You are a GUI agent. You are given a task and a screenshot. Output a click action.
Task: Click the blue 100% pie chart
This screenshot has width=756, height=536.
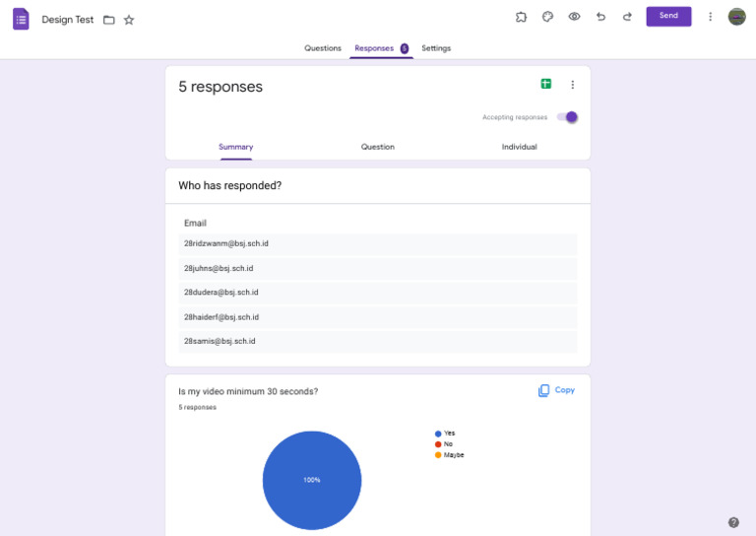tap(312, 480)
